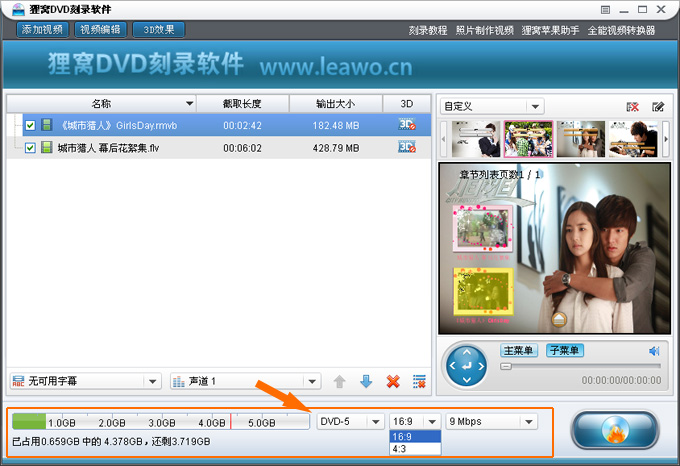Click the previous-thumbnails left arrow

[443, 139]
